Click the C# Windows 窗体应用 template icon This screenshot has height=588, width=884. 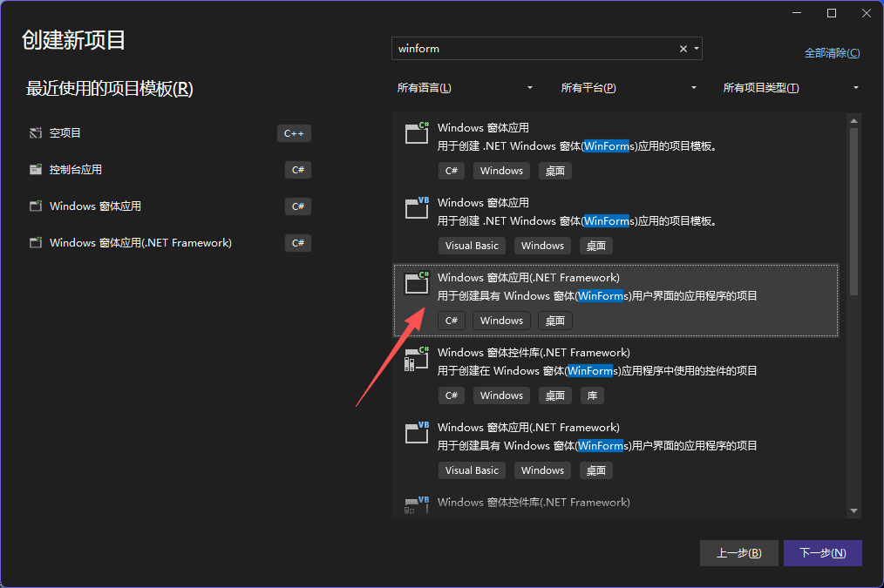tap(418, 133)
